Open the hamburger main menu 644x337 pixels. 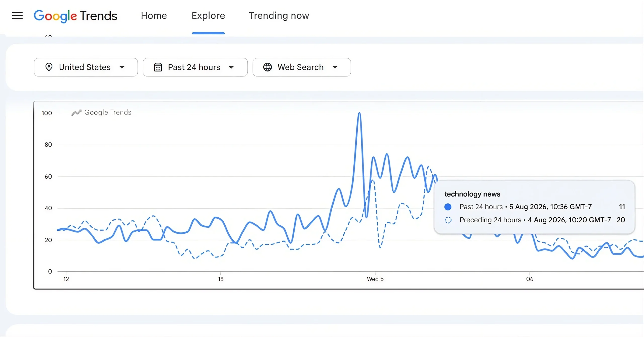[17, 16]
